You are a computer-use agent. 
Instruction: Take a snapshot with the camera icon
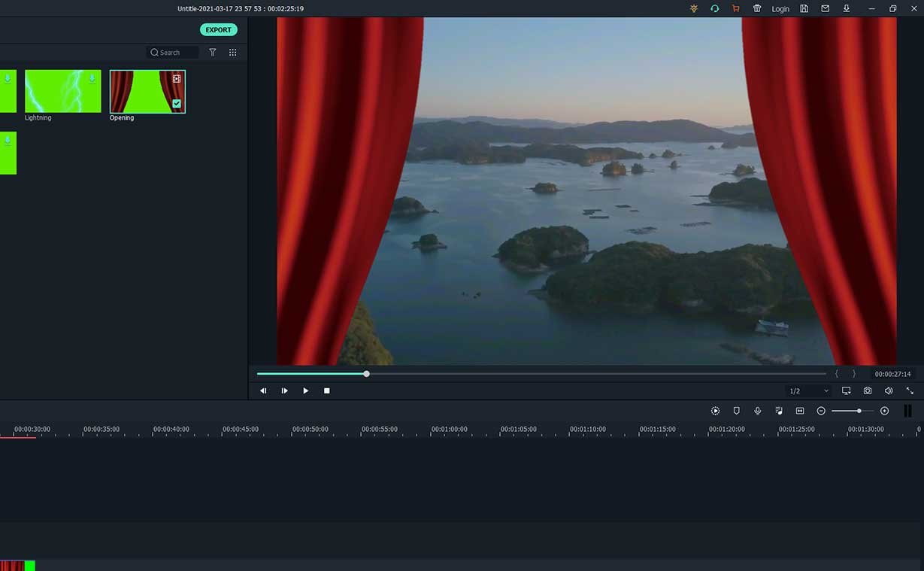(868, 391)
